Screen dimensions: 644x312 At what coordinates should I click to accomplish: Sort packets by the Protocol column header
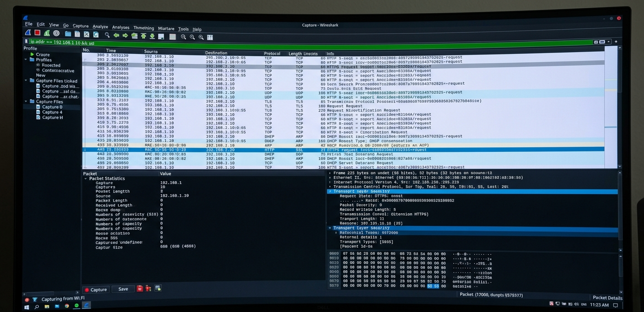(272, 54)
